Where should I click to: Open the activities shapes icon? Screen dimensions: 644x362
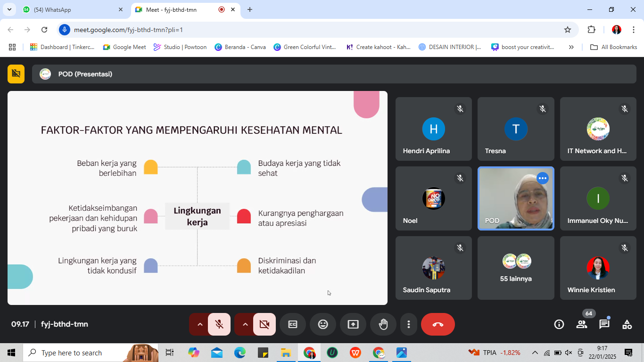627,324
